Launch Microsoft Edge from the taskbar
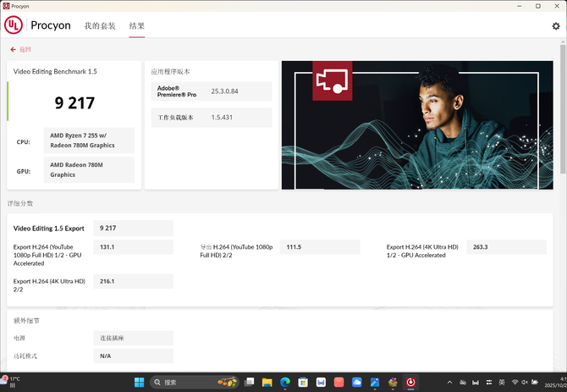The width and height of the screenshot is (567, 392). point(285,382)
